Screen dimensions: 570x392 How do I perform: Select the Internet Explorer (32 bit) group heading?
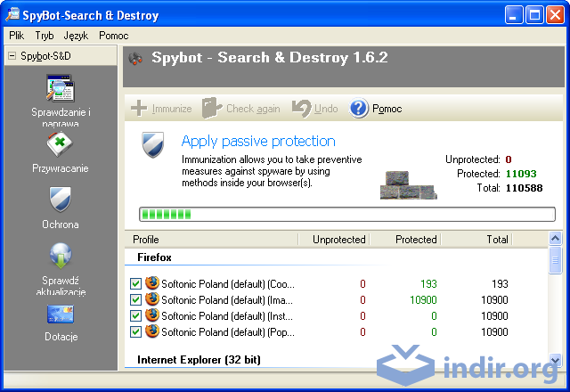coord(199,360)
